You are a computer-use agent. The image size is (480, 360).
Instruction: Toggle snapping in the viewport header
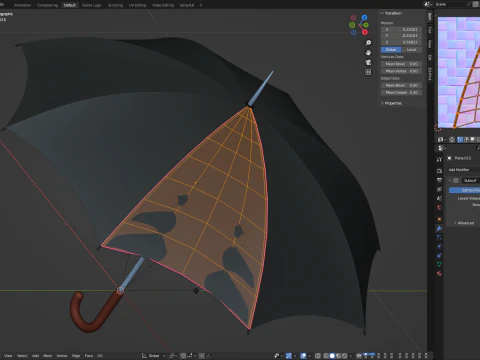(183, 356)
